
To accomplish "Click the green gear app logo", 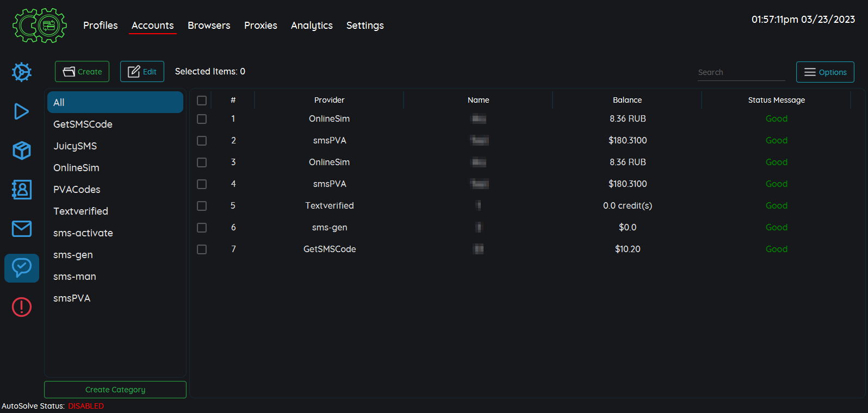I will click(40, 26).
